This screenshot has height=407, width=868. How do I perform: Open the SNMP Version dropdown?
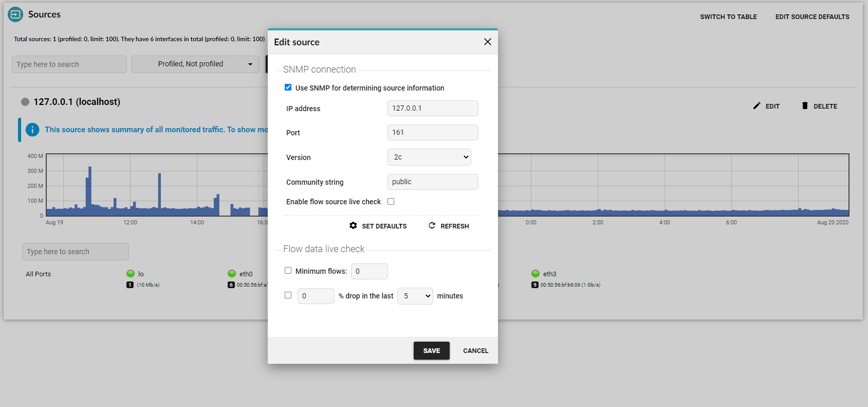click(x=429, y=157)
